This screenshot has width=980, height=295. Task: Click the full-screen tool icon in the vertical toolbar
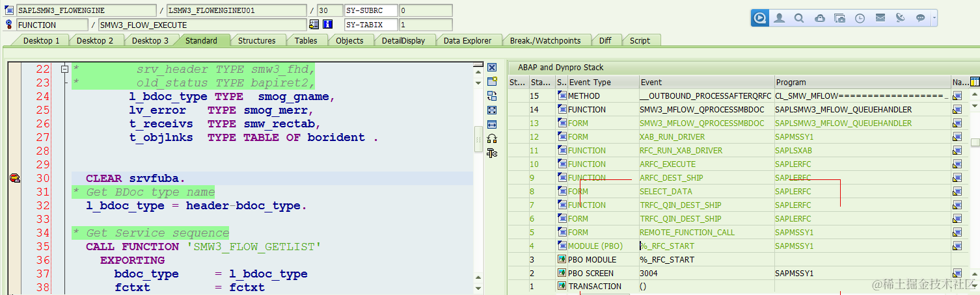tap(492, 110)
